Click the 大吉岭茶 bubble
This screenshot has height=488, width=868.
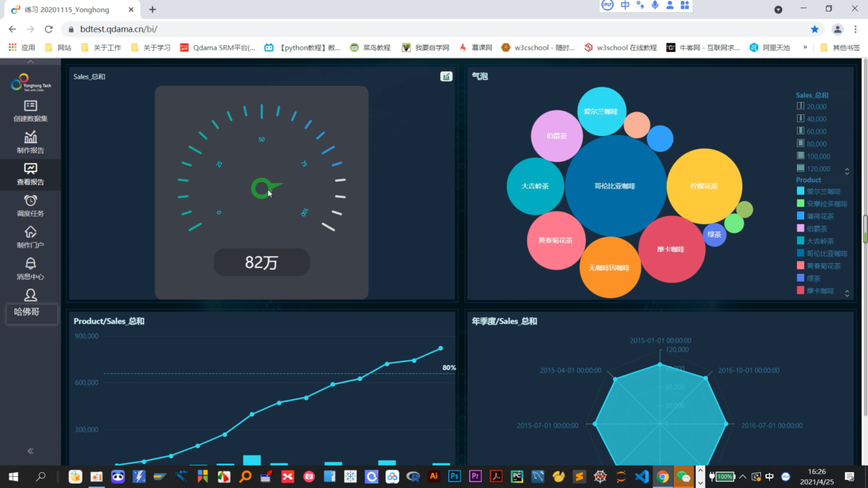pos(535,186)
